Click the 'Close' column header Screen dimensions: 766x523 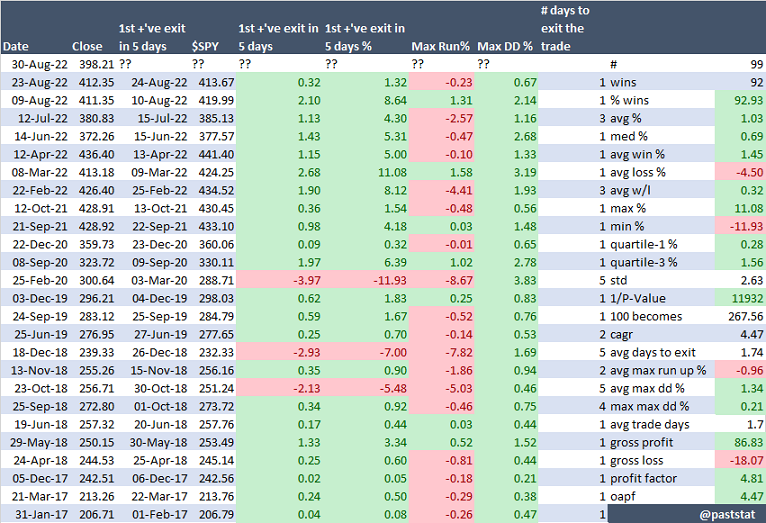pos(87,46)
